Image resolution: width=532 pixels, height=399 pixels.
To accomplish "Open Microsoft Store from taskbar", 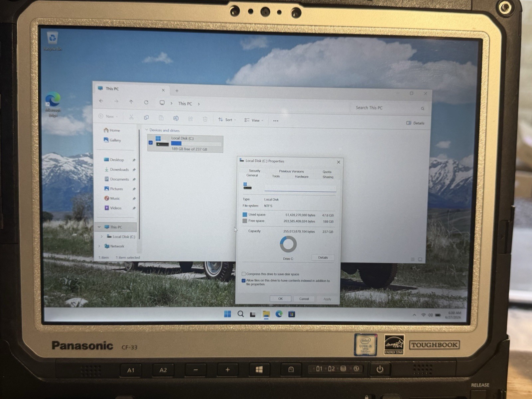I will tap(292, 314).
